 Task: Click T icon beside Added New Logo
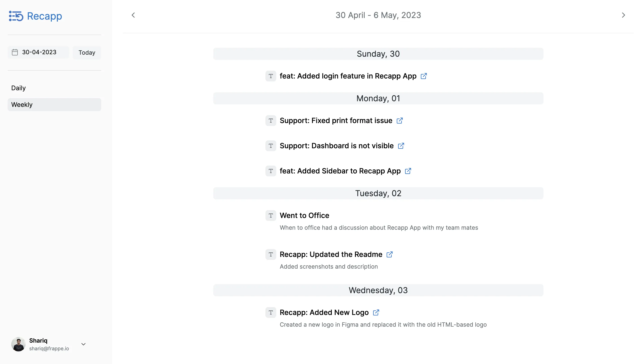pos(271,312)
